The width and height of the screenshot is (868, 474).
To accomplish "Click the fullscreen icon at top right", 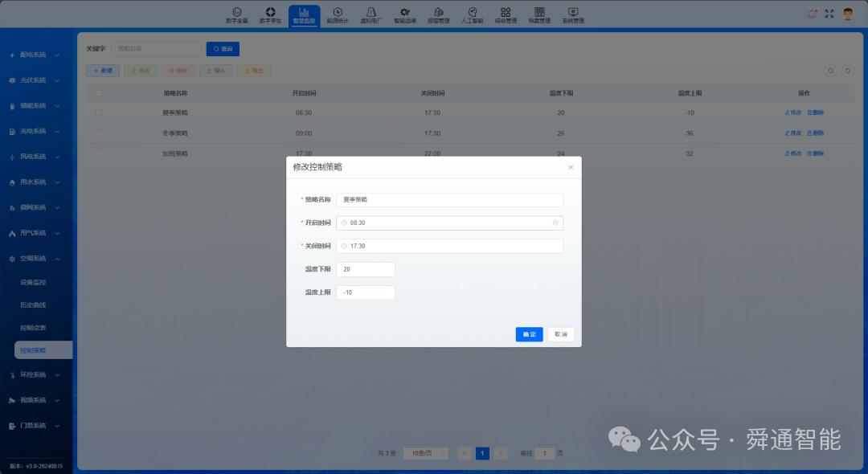I will (829, 14).
